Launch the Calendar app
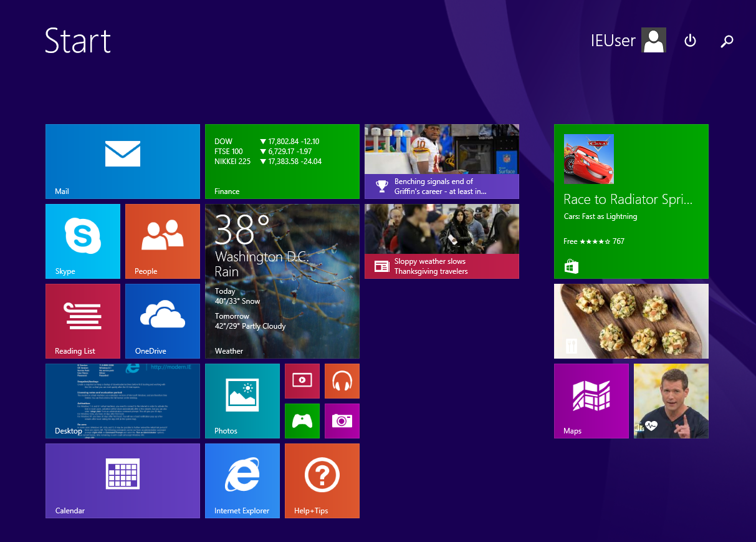 point(122,480)
